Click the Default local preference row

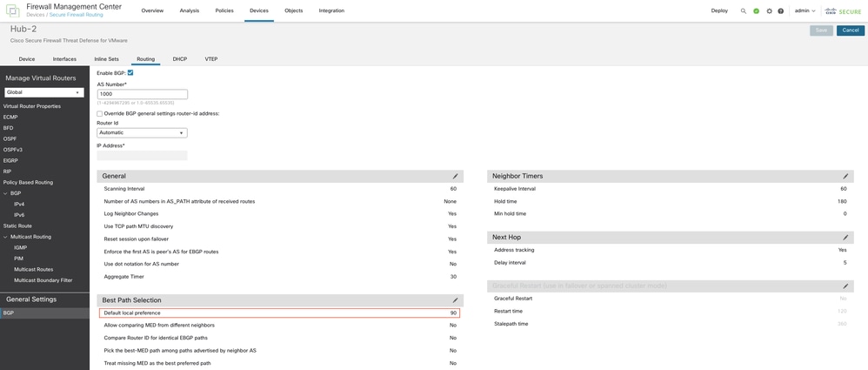tap(279, 313)
